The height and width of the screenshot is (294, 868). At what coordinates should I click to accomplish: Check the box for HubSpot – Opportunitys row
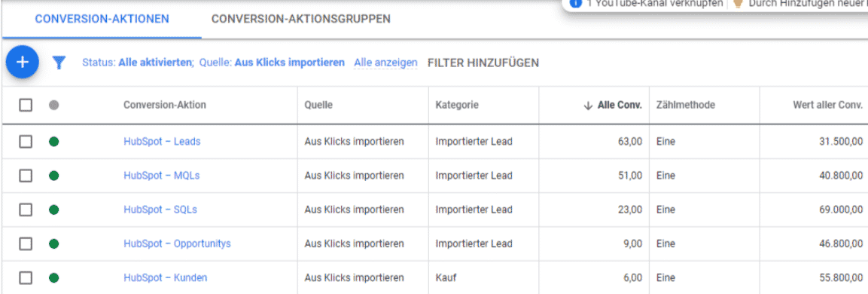[x=26, y=244]
